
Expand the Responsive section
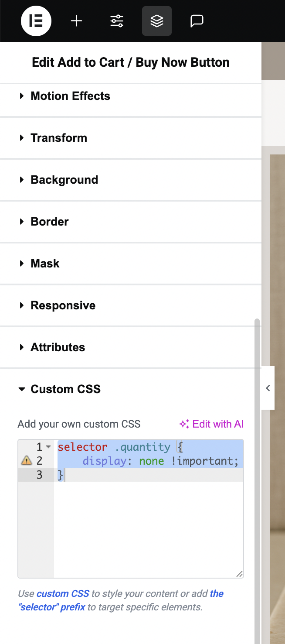[131, 305]
